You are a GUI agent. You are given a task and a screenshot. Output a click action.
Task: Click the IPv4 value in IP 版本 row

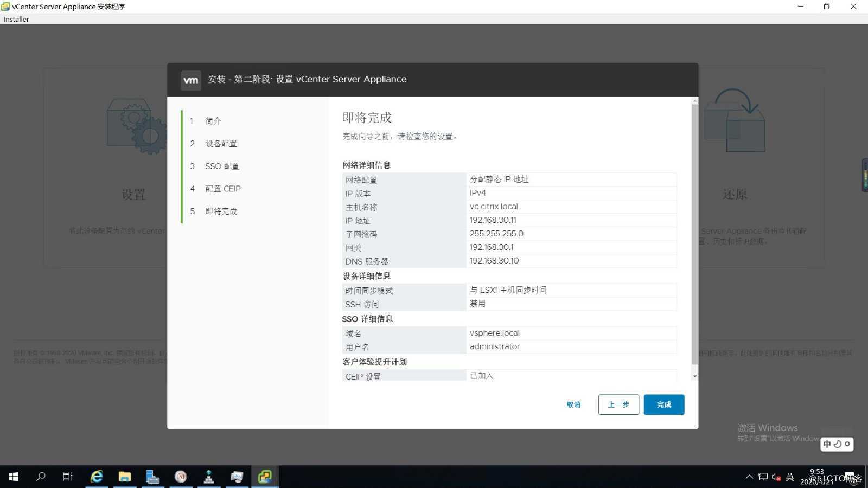(477, 193)
